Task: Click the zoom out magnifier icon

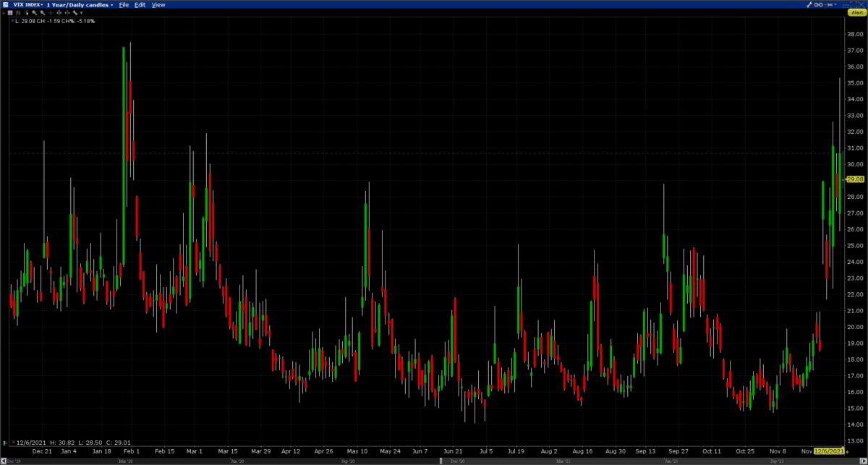Action: click(43, 13)
